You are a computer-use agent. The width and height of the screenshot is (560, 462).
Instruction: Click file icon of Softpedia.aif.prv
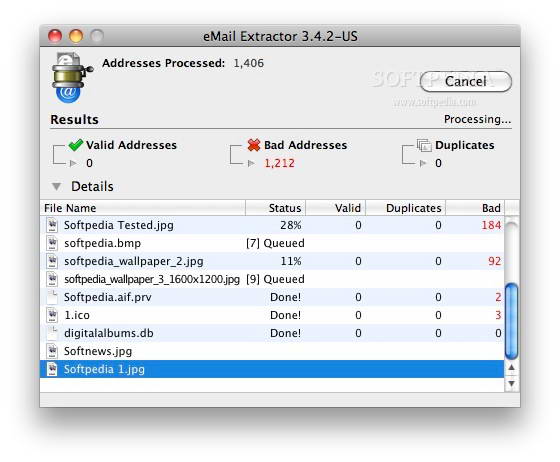(52, 297)
